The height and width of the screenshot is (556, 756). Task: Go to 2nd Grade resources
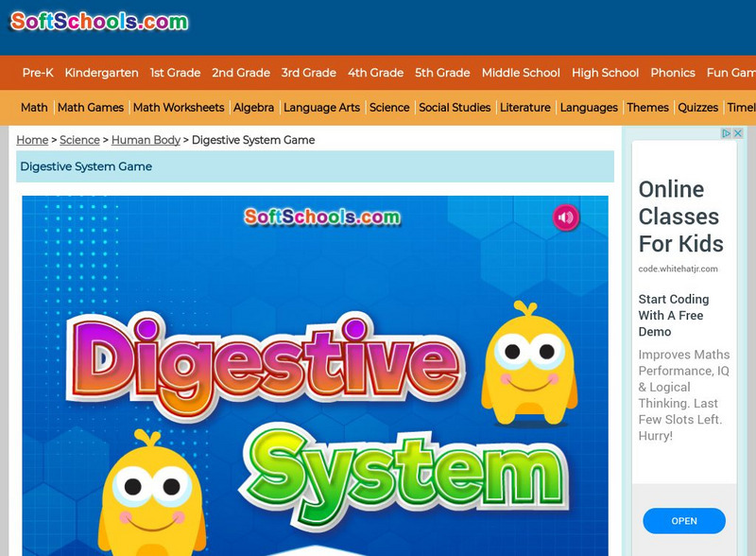[241, 73]
